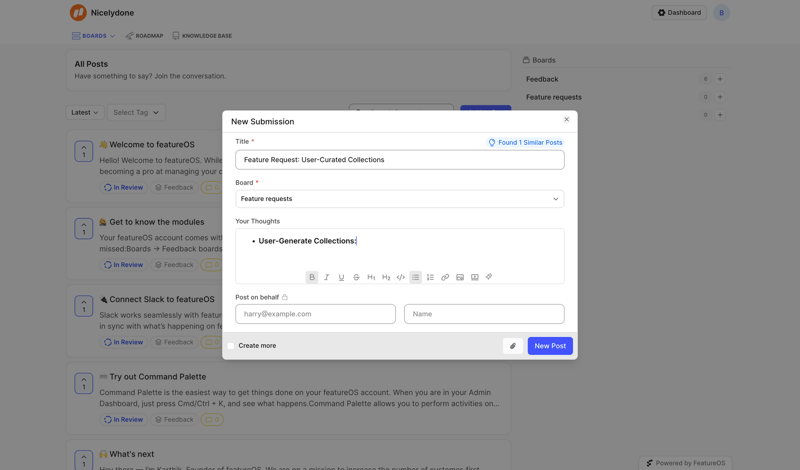
Task: Insert a code block
Action: click(401, 277)
